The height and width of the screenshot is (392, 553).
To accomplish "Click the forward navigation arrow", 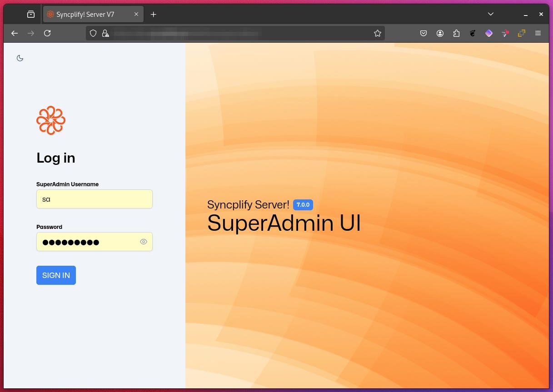I will pyautogui.click(x=31, y=33).
